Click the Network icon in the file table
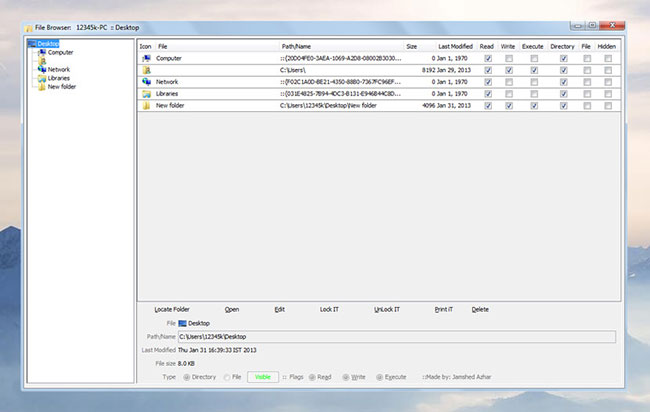The width and height of the screenshot is (650, 412). pyautogui.click(x=146, y=81)
